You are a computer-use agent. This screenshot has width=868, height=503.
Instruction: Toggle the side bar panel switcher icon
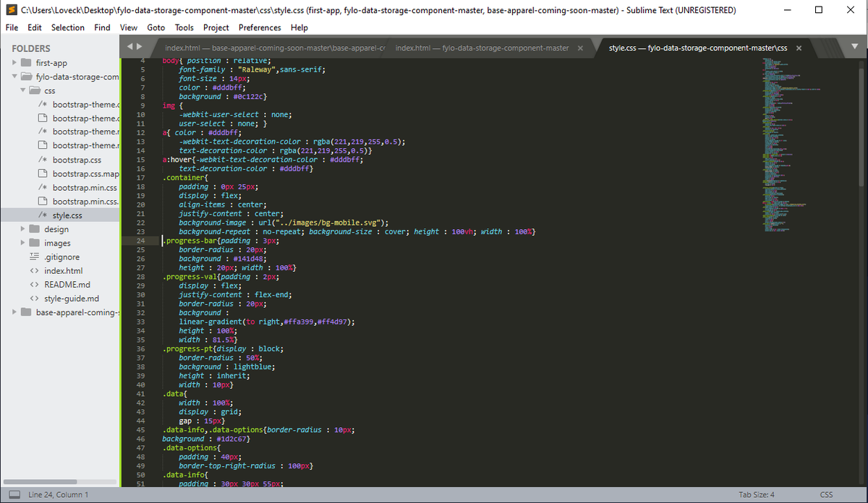click(14, 494)
